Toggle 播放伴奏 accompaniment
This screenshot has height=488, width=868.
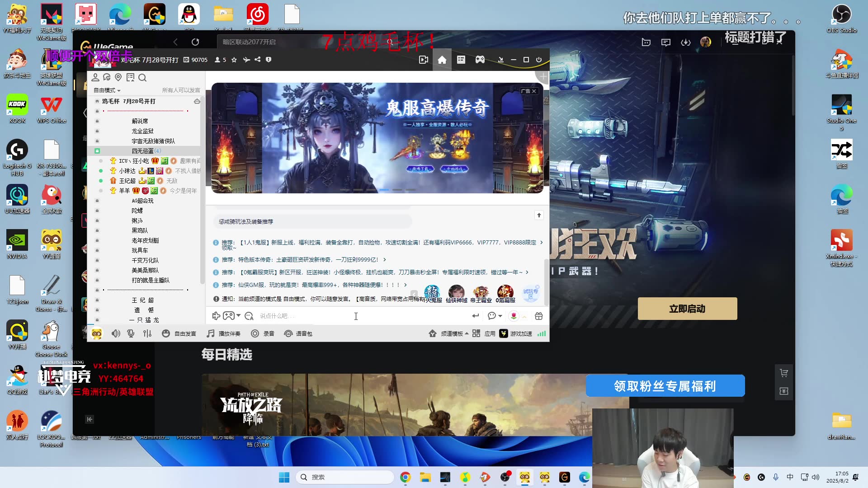pos(223,333)
